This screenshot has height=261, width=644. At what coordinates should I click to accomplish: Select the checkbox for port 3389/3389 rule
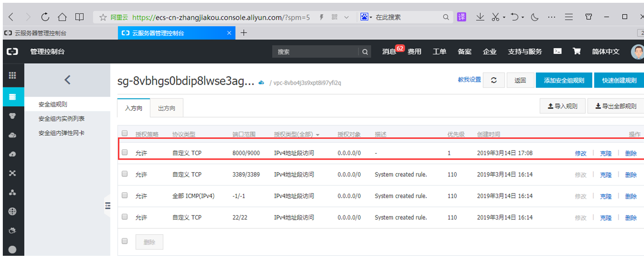(x=125, y=174)
